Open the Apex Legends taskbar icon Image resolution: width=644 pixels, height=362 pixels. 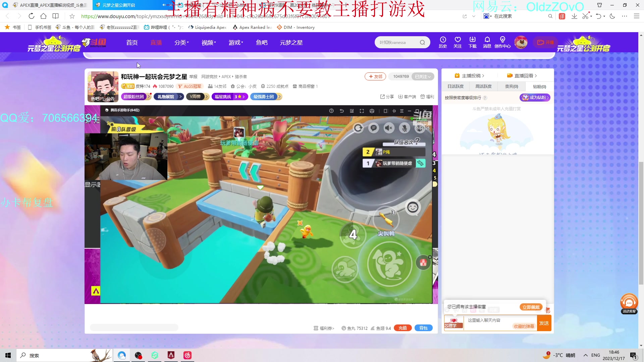[x=171, y=355]
